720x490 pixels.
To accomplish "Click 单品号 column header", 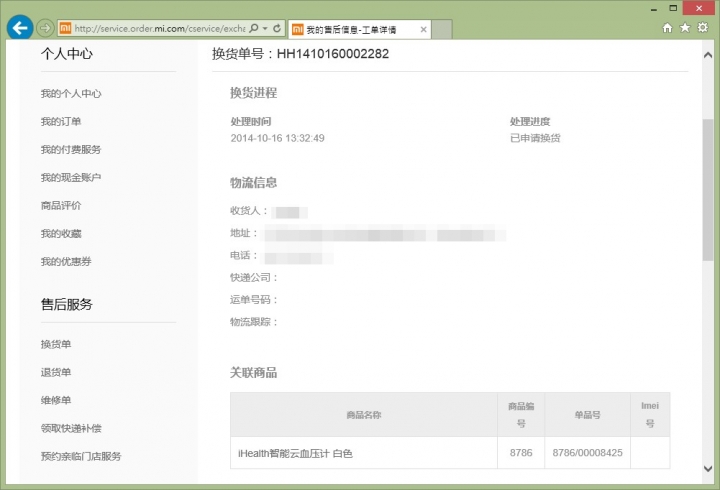I will 587,415.
